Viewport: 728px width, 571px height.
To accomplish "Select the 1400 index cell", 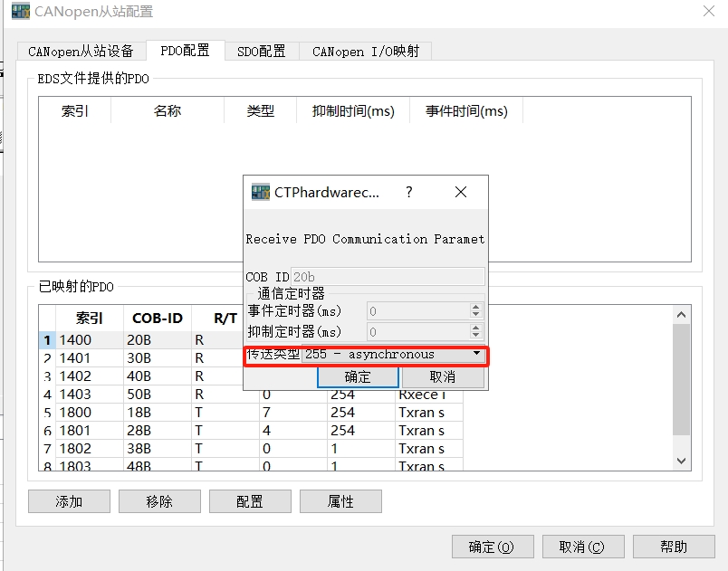I will [x=90, y=340].
